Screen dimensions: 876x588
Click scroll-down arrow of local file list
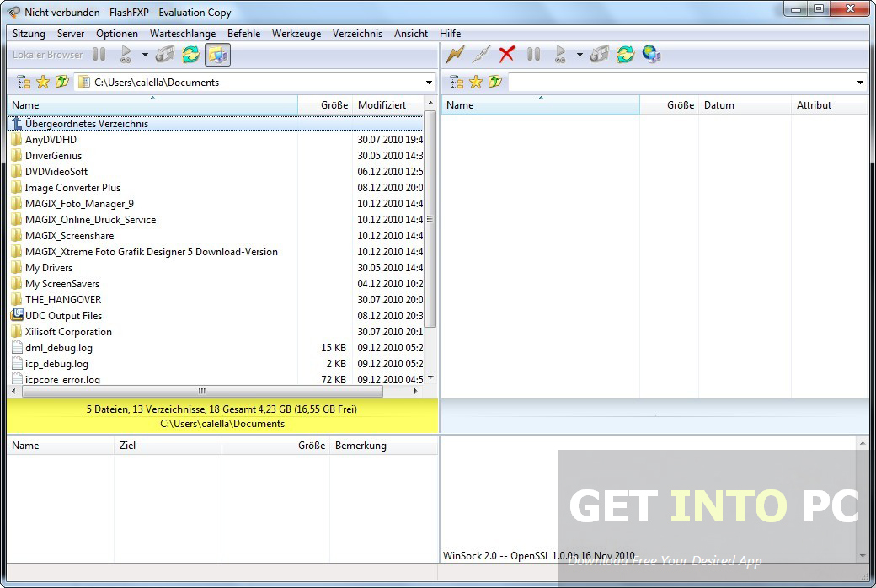tap(430, 378)
